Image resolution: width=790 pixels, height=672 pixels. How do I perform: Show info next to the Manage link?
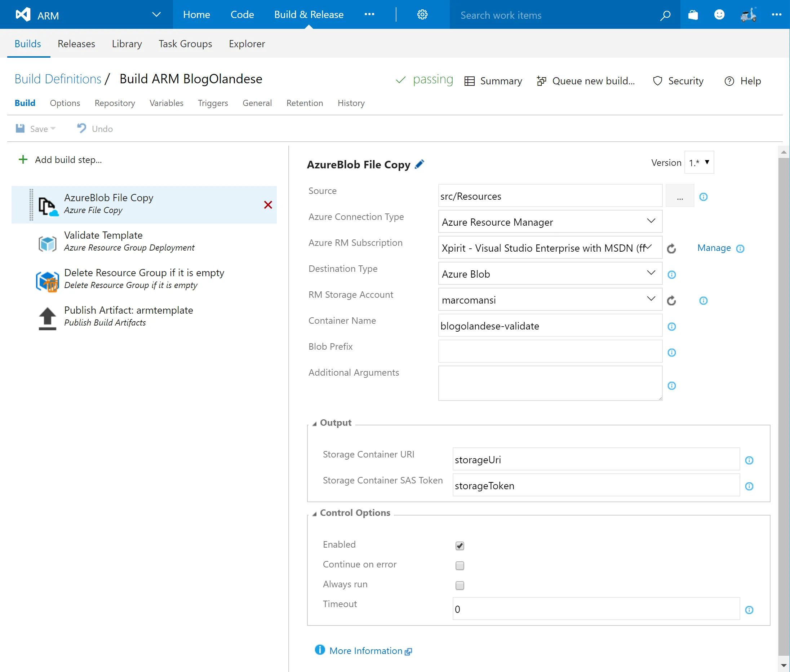740,249
